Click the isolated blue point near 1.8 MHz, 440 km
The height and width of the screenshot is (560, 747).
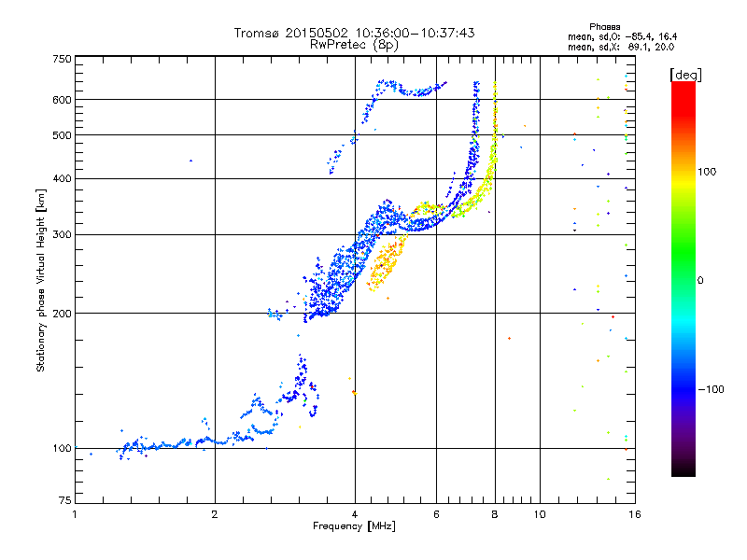[x=191, y=161]
